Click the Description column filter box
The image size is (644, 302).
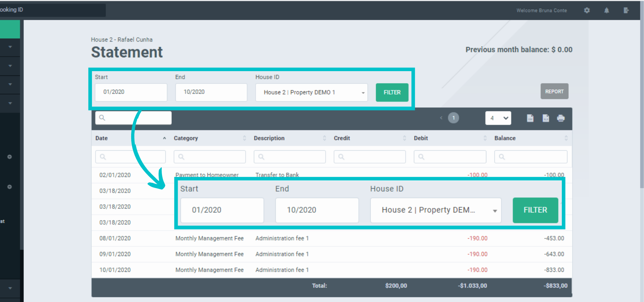point(290,157)
